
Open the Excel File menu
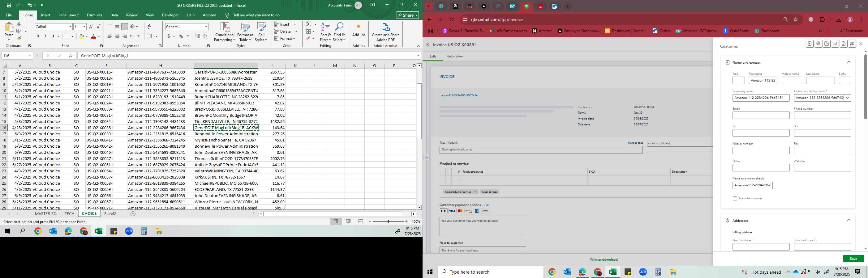tap(9, 15)
